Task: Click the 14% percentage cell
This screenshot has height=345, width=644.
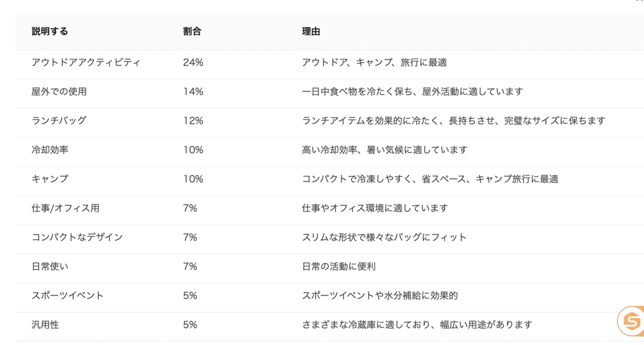Action: 193,91
